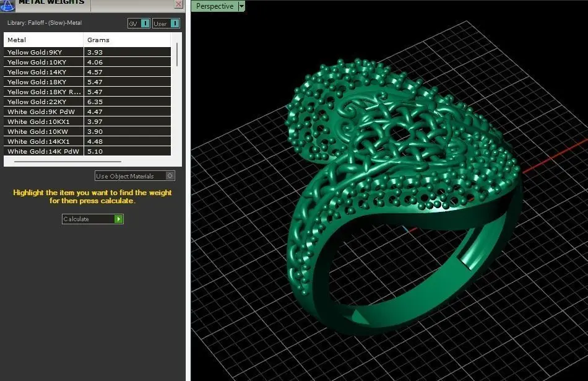Image resolution: width=588 pixels, height=381 pixels.
Task: Enable Use Object Materials option
Action: pyautogui.click(x=170, y=176)
